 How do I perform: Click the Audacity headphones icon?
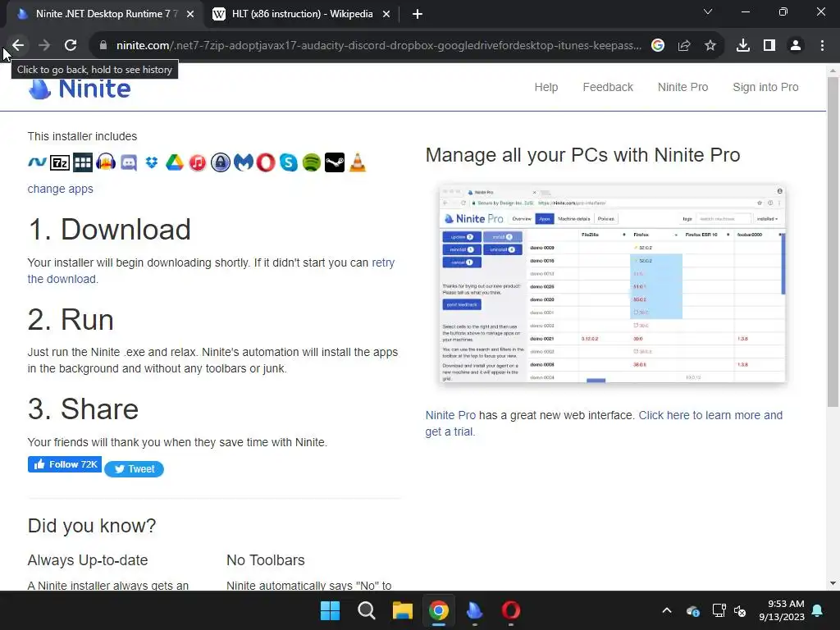(x=106, y=162)
